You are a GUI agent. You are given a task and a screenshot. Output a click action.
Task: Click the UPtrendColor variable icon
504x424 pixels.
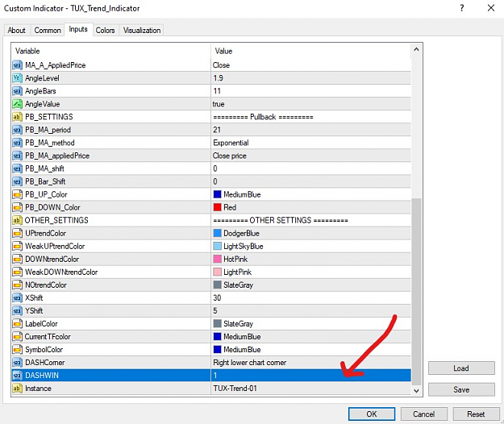pos(18,233)
